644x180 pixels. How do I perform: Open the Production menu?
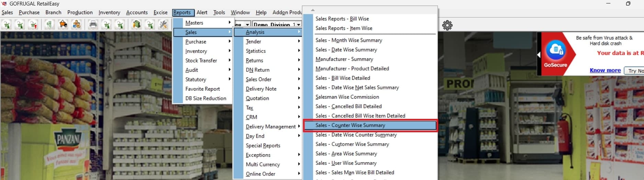click(80, 12)
